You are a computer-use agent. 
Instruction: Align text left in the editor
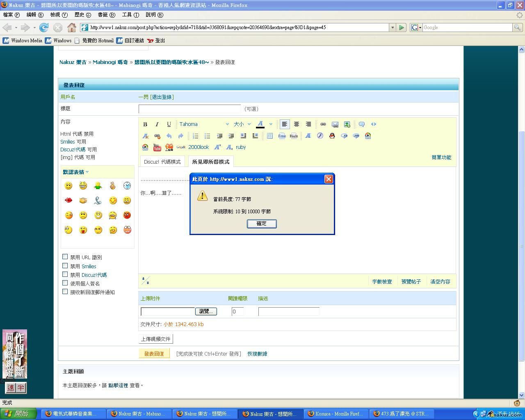pos(284,124)
